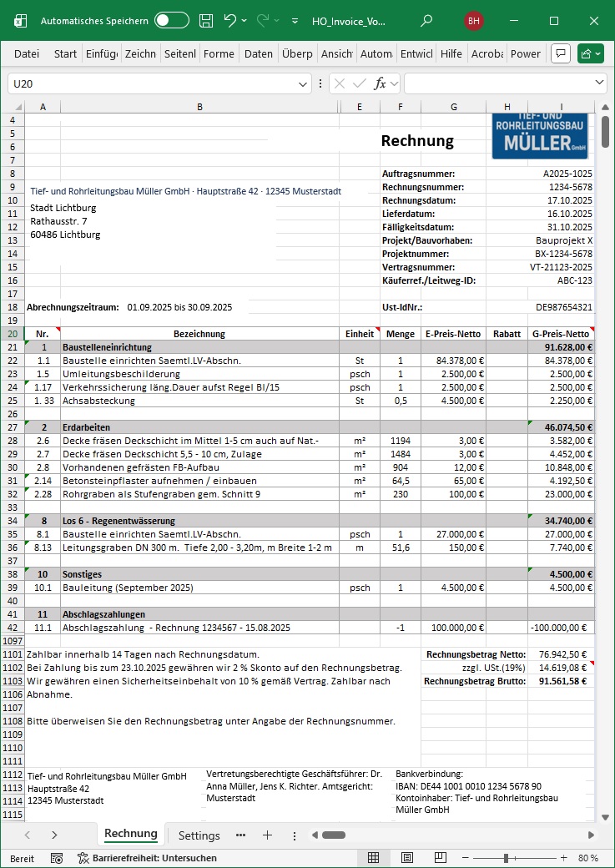This screenshot has width=615, height=868.
Task: Expand the formula bar chevron
Action: [x=600, y=83]
